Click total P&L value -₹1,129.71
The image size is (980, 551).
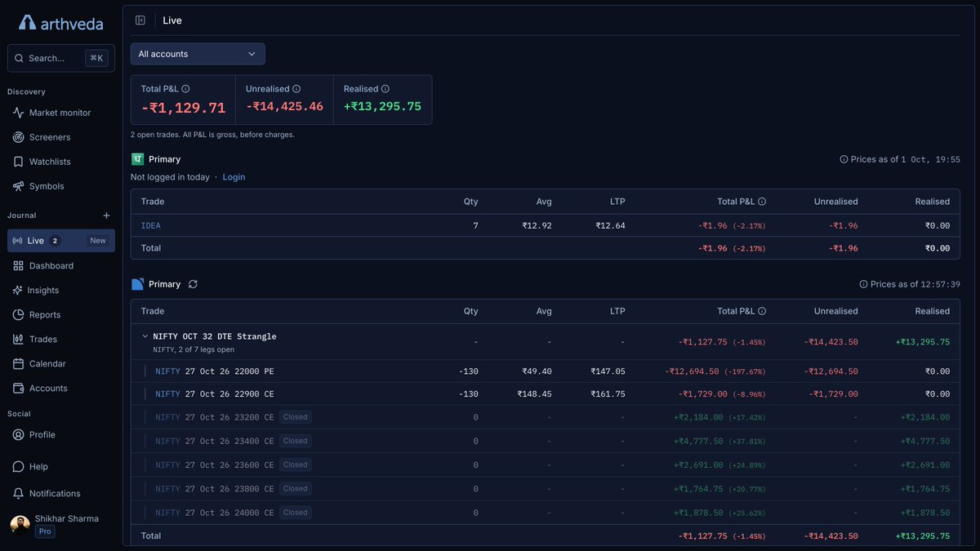click(x=183, y=108)
